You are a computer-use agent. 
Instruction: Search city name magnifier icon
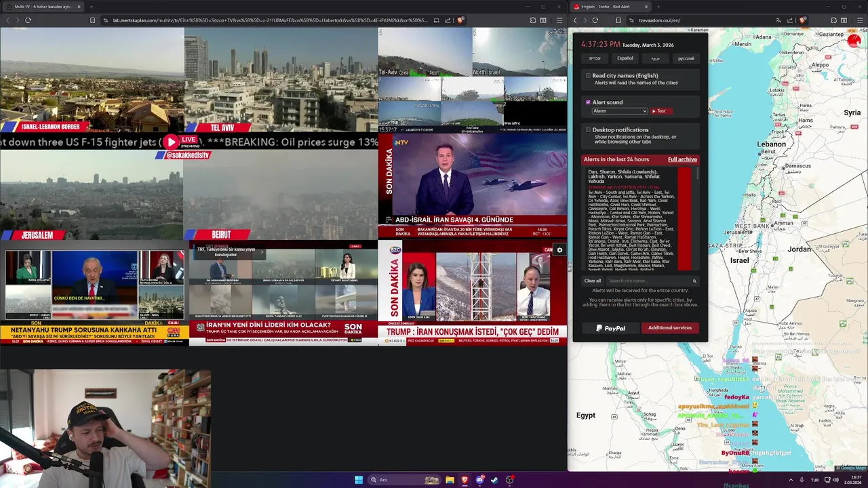[694, 281]
